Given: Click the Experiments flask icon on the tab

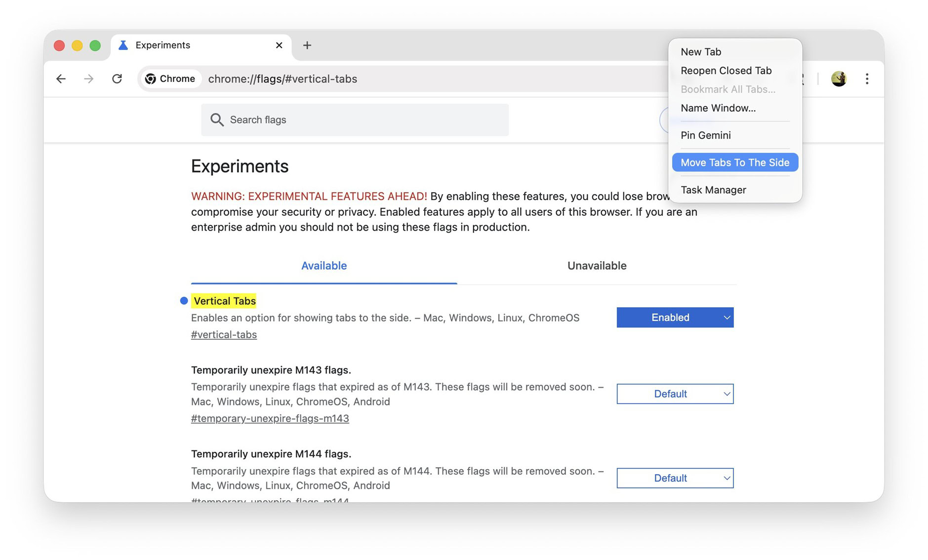Looking at the screenshot, I should click(122, 45).
